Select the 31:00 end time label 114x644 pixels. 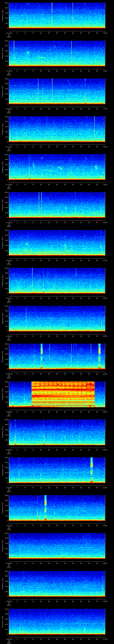click(x=105, y=639)
